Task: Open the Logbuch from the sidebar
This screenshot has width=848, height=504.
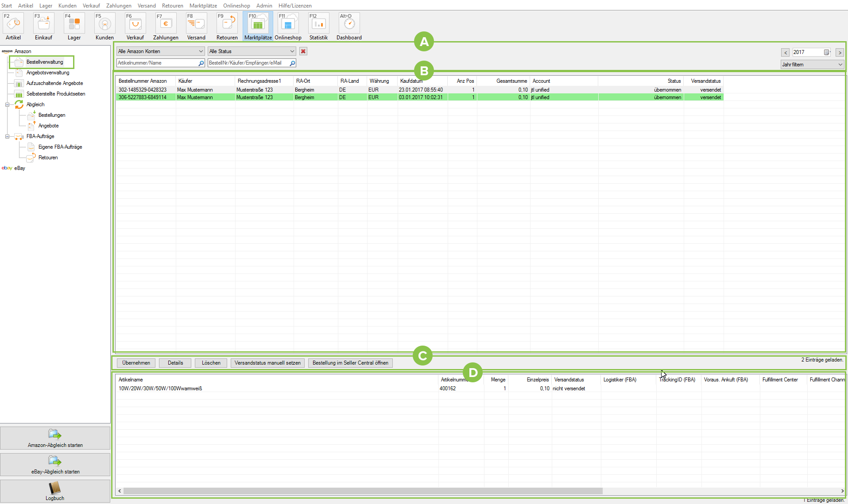Action: 55,491
